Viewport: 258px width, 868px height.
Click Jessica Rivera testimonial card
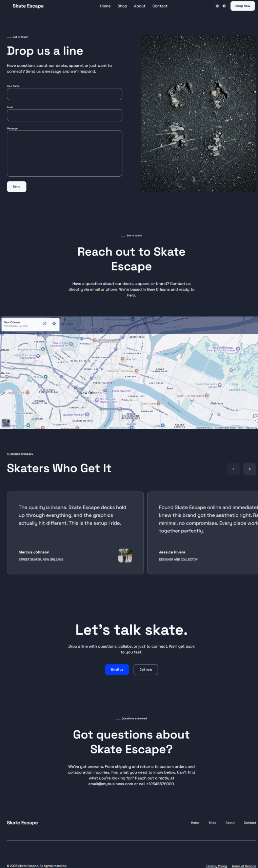pos(203,533)
